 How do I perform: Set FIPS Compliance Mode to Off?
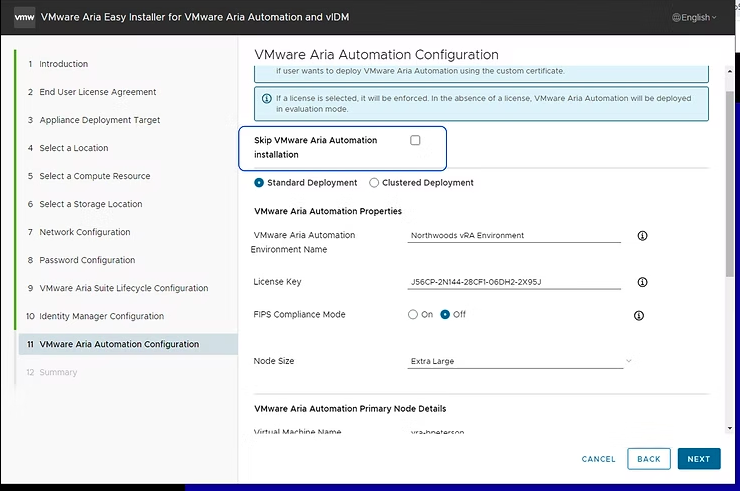pyautogui.click(x=445, y=314)
